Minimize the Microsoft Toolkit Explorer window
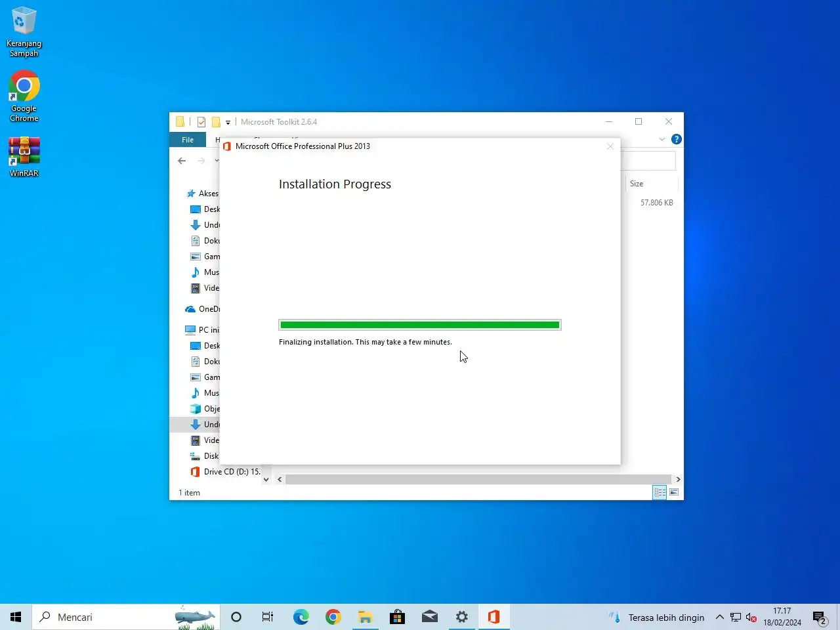The height and width of the screenshot is (630, 840). point(609,121)
